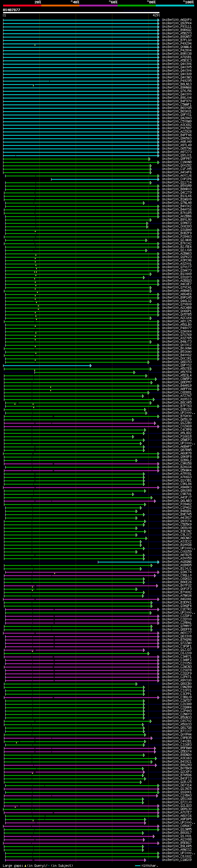
Task: Open hit UniRef100_A1BQN6 label
Action: pos(177,562)
